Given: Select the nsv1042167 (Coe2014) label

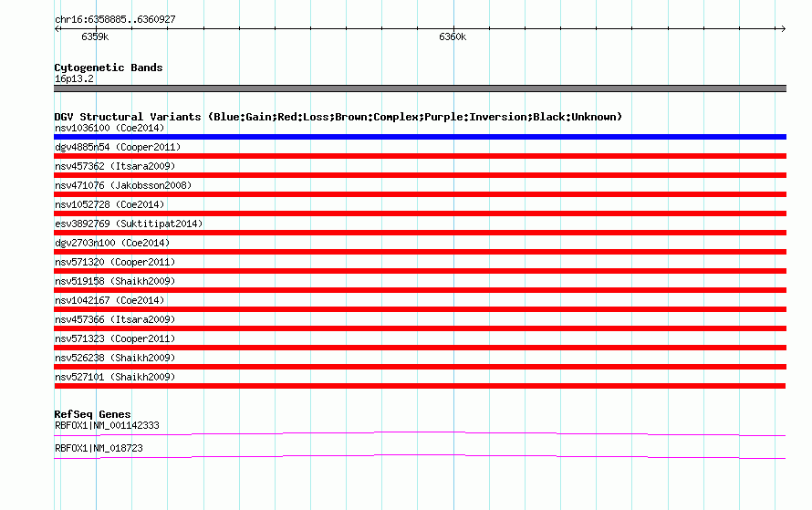Looking at the screenshot, I should click(109, 300).
